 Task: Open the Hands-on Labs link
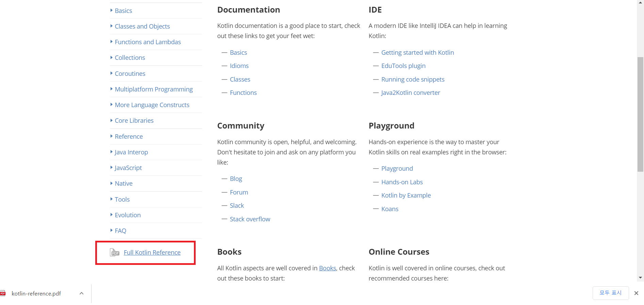coord(402,182)
